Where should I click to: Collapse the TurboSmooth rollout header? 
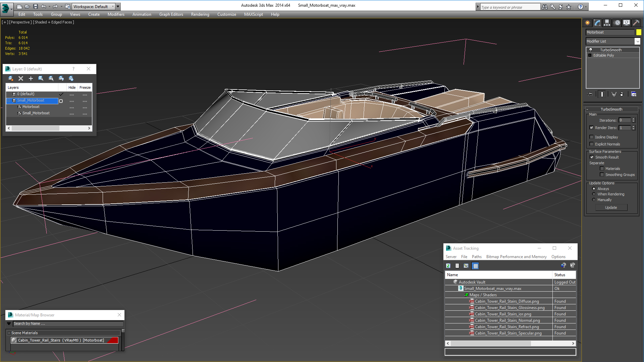tap(611, 109)
